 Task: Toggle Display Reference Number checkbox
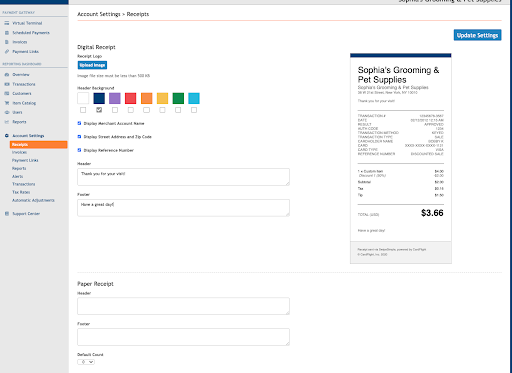pos(79,150)
